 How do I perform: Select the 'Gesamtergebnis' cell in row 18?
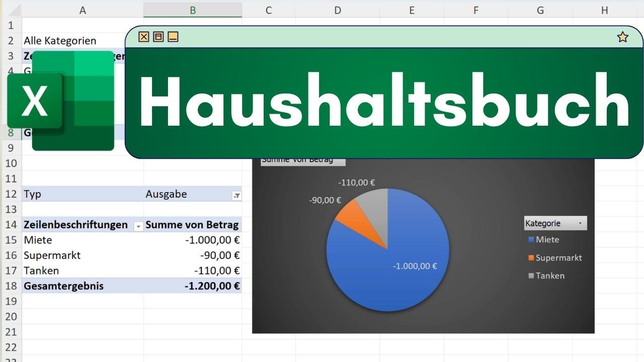point(83,286)
